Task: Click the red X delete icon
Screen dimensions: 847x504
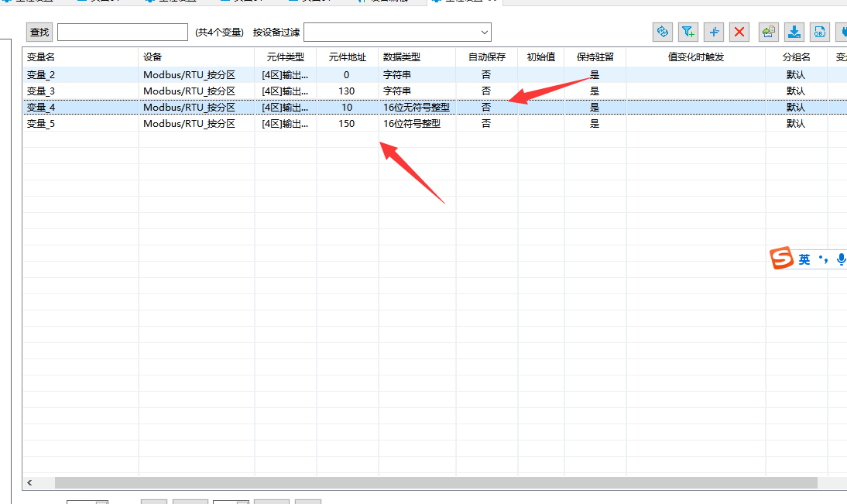Action: coord(739,32)
